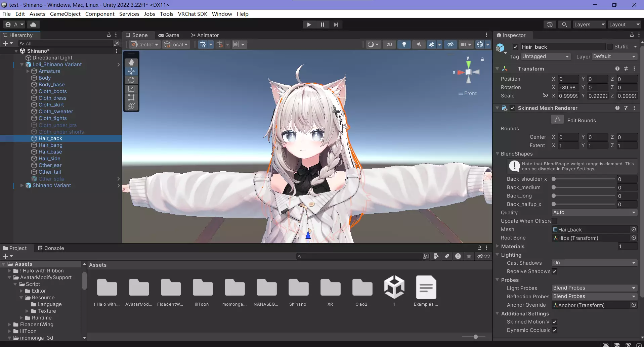Open Cast Shadows On dropdown
Screen dimensions: 644x347
click(x=594, y=263)
